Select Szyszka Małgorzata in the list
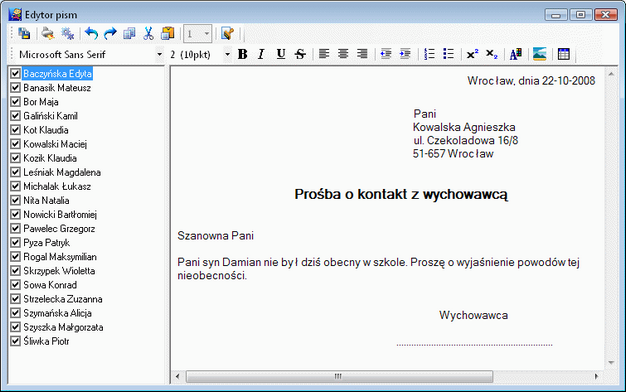This screenshot has height=392, width=626. (x=63, y=327)
